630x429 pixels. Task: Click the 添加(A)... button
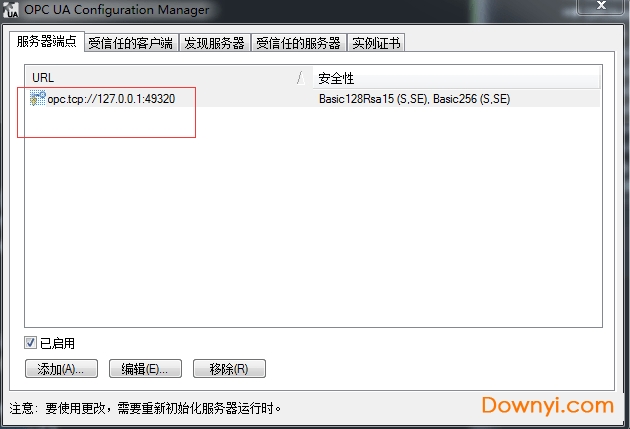(x=61, y=368)
